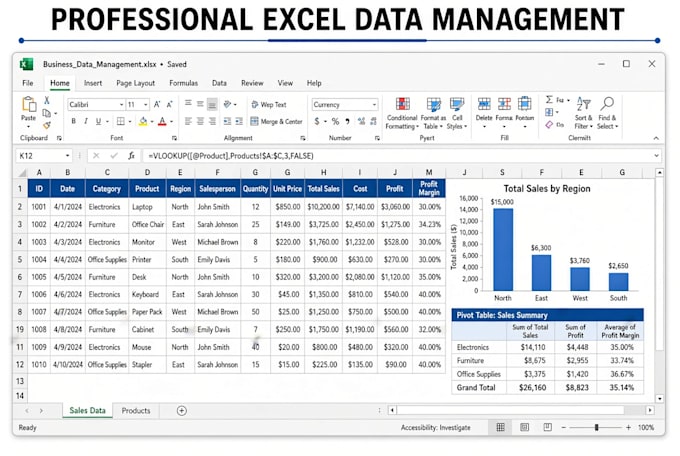Open Find & Select magnifier
The width and height of the screenshot is (680, 456).
coord(607,113)
